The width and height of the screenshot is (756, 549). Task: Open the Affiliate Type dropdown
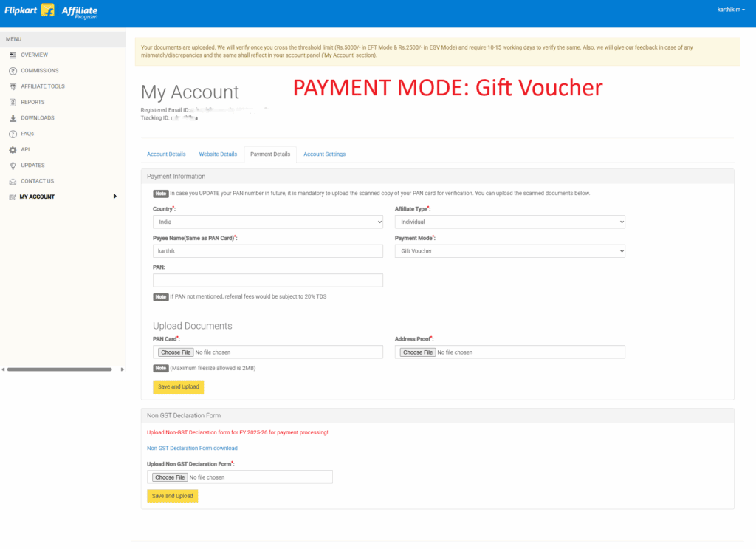click(x=509, y=222)
